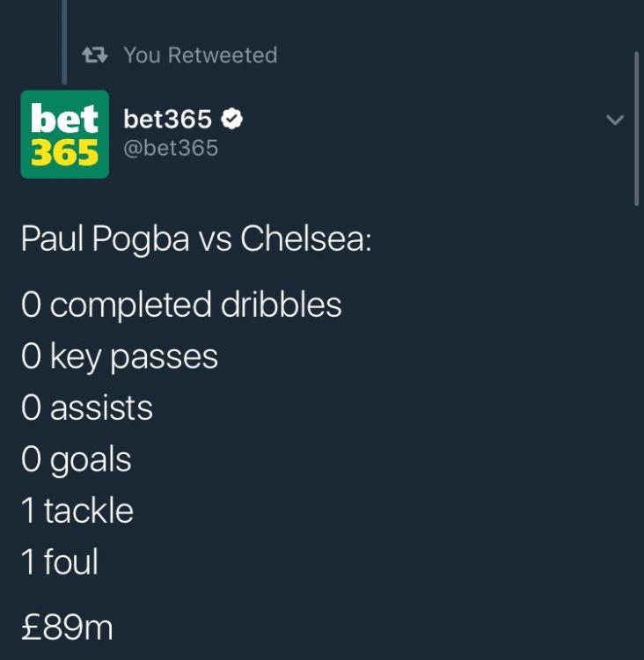The height and width of the screenshot is (660, 644).
Task: Click the white 'bet' text in the logo
Action: tap(64, 118)
